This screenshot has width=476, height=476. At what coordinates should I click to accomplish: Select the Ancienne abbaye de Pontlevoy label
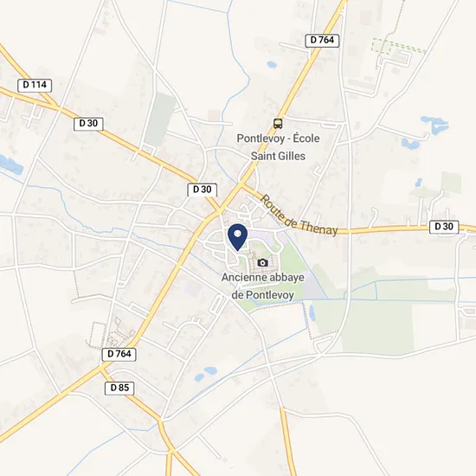coord(262,286)
